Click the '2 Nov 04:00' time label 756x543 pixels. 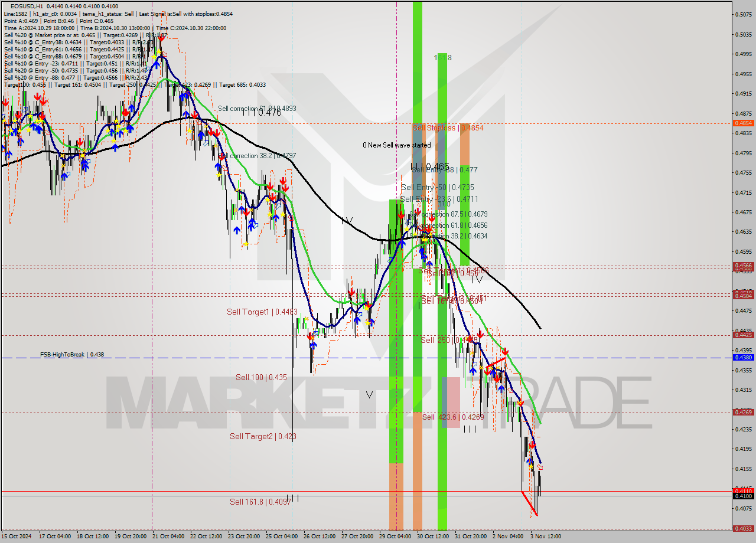[x=508, y=537]
